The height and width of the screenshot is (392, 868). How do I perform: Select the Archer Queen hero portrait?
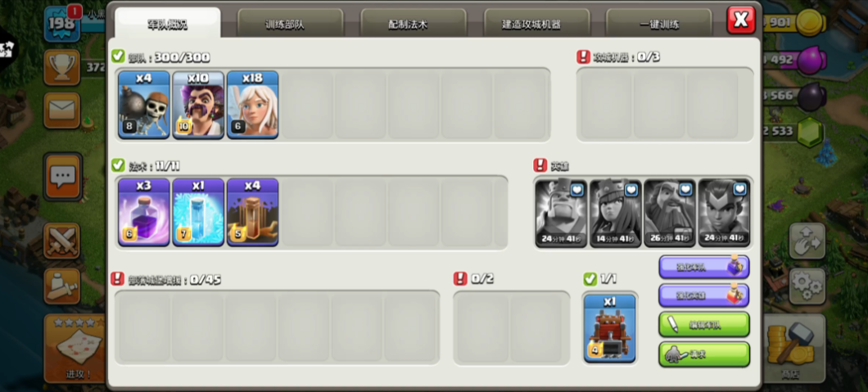[616, 213]
